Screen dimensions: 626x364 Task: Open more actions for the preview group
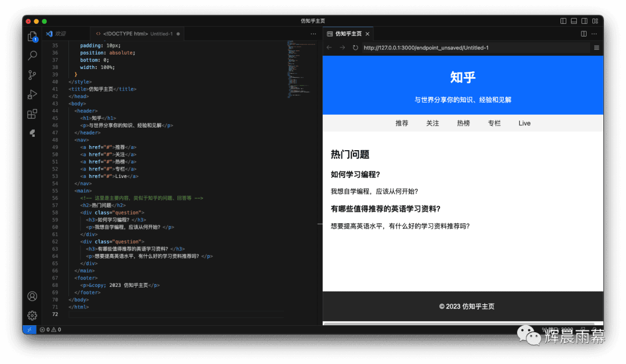tap(595, 34)
